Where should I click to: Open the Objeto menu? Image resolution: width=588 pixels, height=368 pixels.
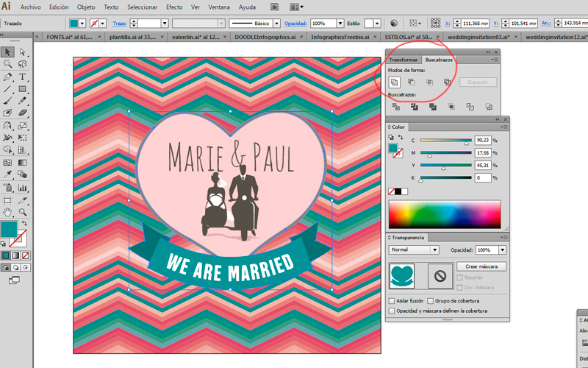(x=86, y=7)
